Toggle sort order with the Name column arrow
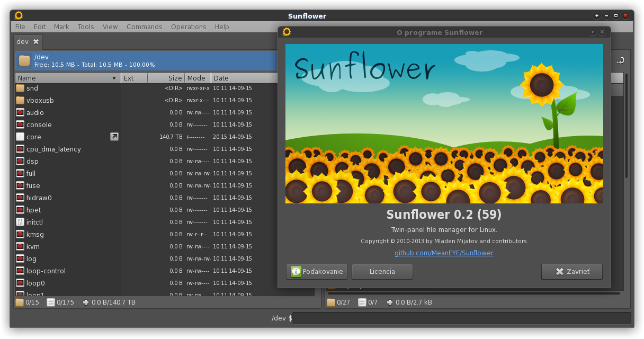The image size is (644, 339). pos(114,78)
